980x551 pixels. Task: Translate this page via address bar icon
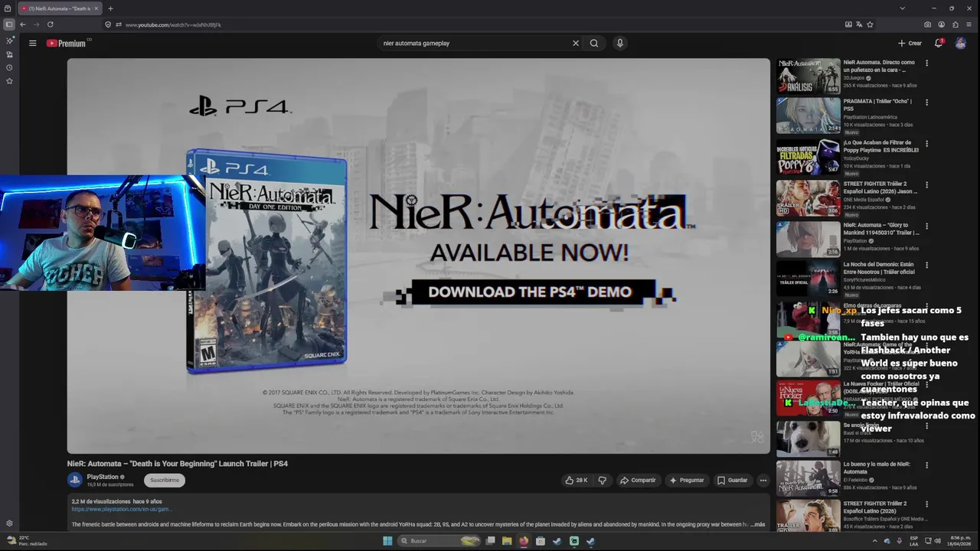859,24
